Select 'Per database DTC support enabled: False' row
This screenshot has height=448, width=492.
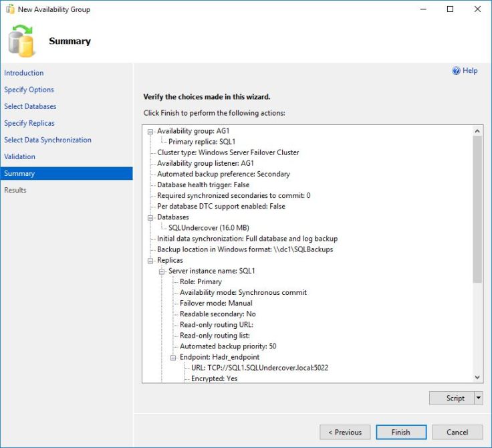click(x=221, y=206)
